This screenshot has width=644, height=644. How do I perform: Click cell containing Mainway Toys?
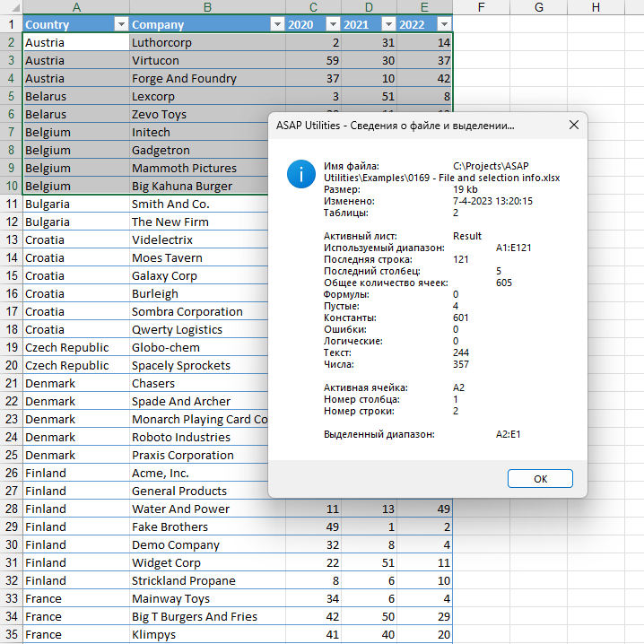click(x=207, y=598)
